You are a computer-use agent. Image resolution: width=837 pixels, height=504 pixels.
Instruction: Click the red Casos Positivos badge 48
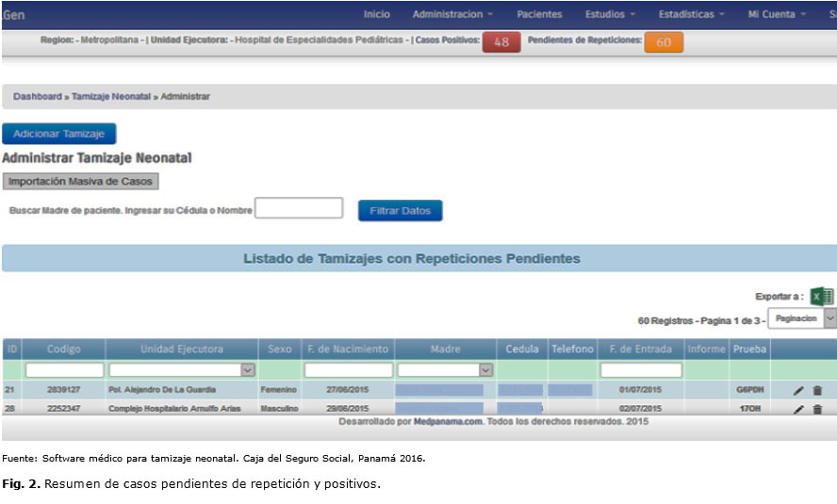pyautogui.click(x=501, y=42)
